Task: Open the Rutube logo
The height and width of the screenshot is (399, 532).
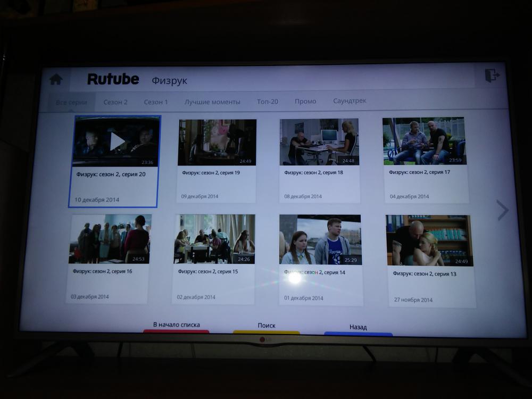Action: click(113, 79)
